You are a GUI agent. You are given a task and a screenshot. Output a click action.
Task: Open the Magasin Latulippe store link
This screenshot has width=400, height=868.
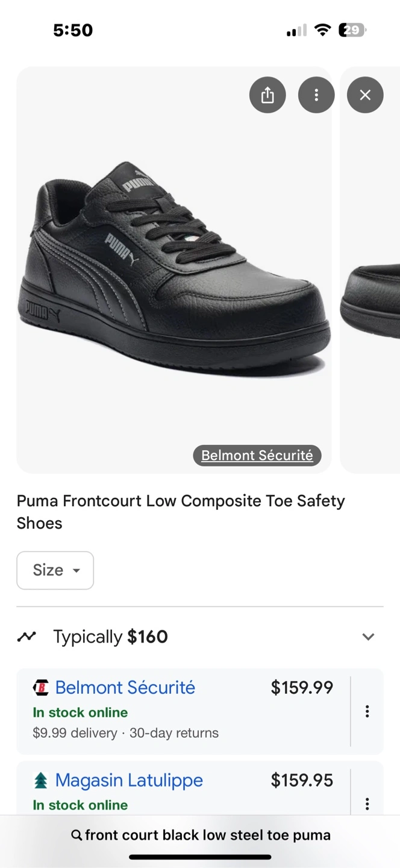click(129, 781)
